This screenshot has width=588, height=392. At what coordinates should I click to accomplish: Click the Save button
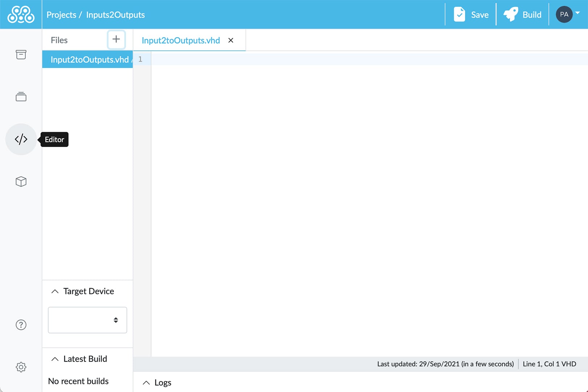pos(471,15)
